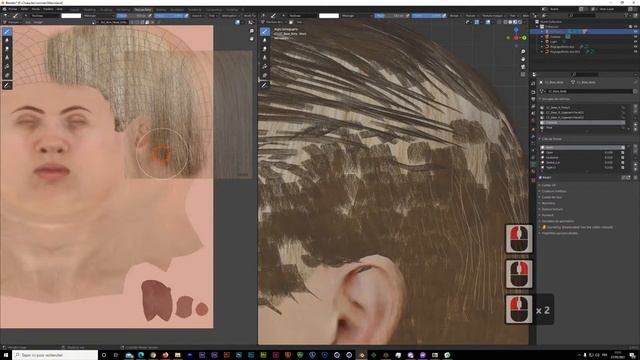The width and height of the screenshot is (640, 360).
Task: Select the Fill tool in the 3D viewport toolbar
Action: (264, 67)
